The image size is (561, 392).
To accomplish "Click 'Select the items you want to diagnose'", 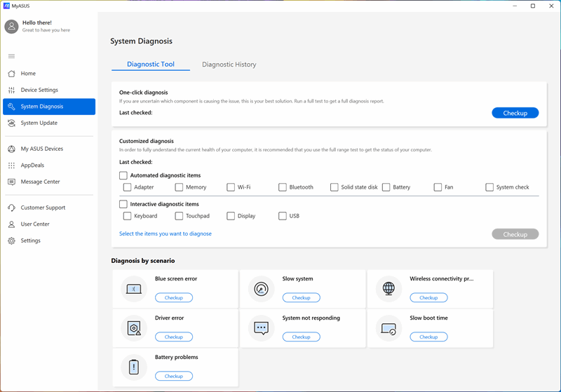I will 165,234.
